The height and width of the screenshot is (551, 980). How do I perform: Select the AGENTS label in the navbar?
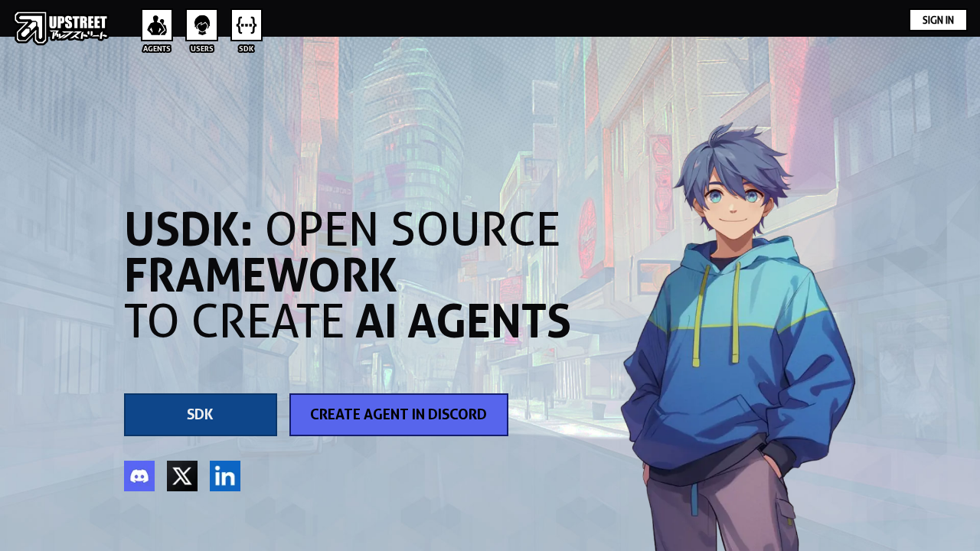point(156,47)
